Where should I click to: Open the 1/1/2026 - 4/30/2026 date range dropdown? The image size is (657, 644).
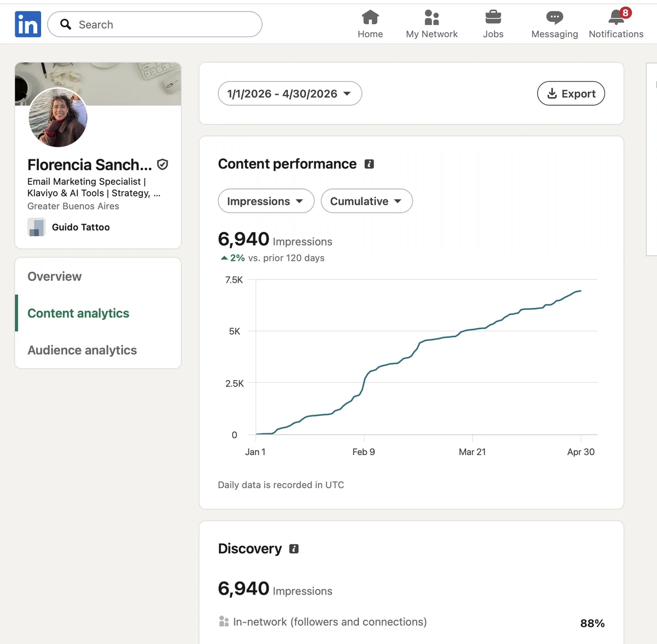(290, 94)
